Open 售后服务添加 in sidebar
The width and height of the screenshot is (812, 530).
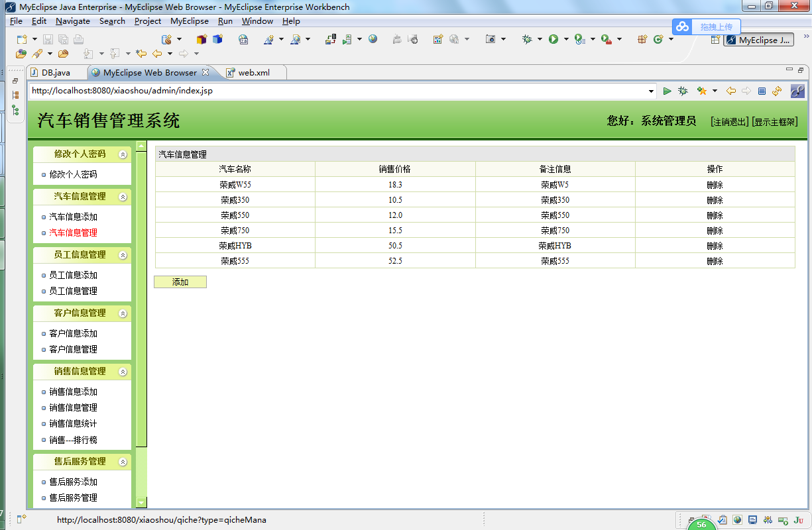coord(74,482)
